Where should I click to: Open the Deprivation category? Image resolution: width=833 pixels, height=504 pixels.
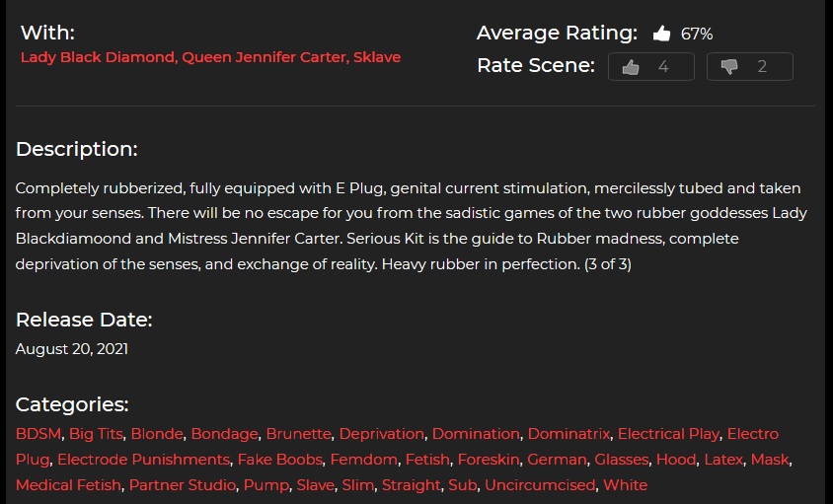click(x=381, y=434)
